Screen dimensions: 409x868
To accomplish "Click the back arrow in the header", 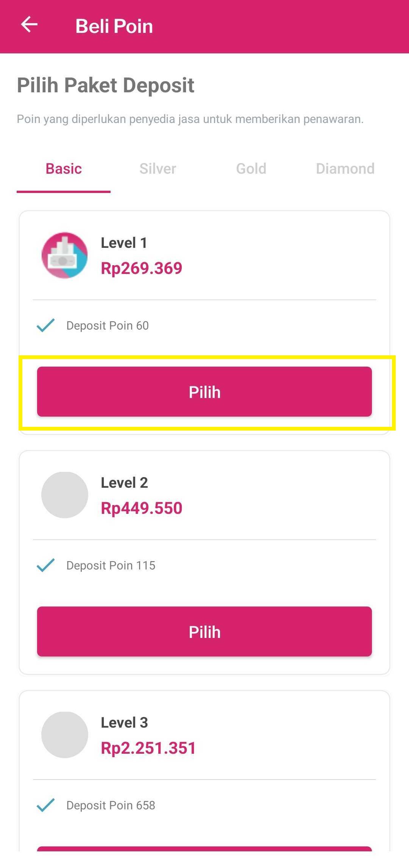I will pos(30,25).
